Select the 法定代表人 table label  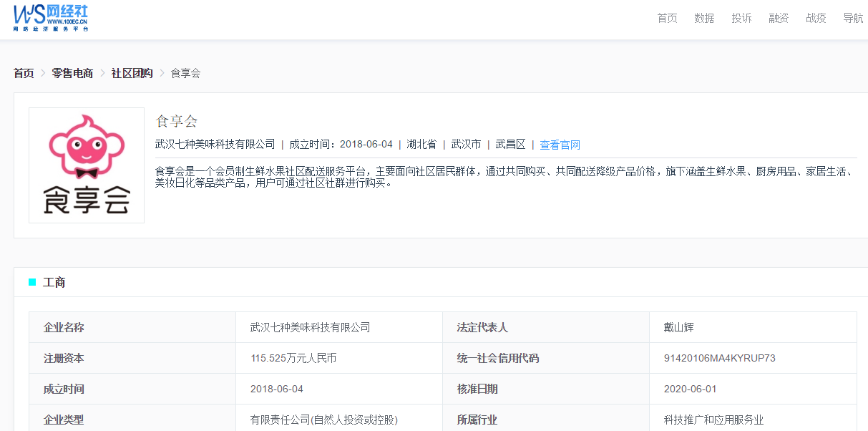[482, 327]
